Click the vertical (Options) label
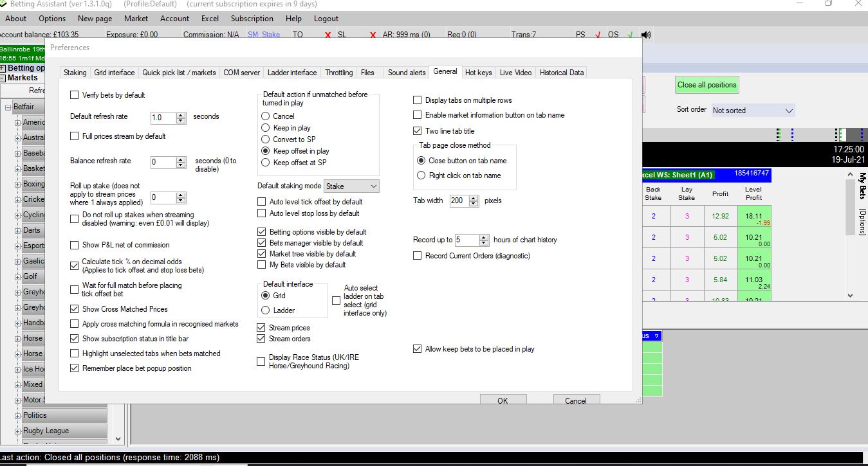This screenshot has height=466, width=868. point(862,223)
